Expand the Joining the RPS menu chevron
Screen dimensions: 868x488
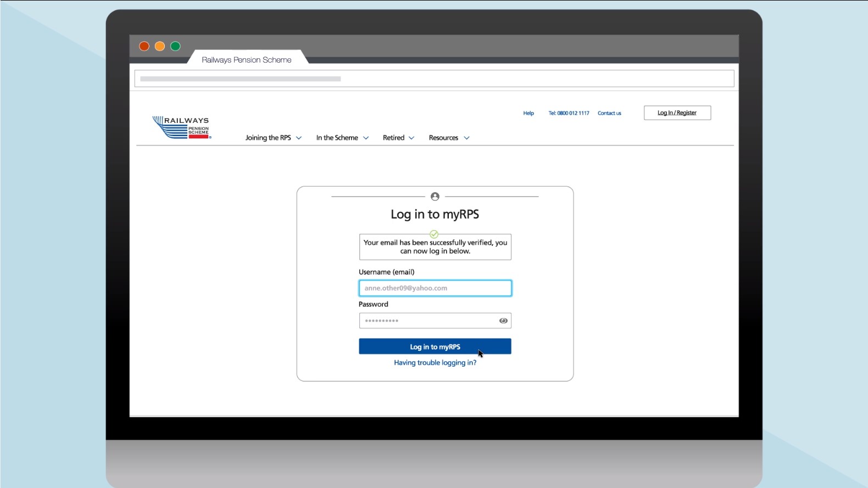[x=299, y=138]
